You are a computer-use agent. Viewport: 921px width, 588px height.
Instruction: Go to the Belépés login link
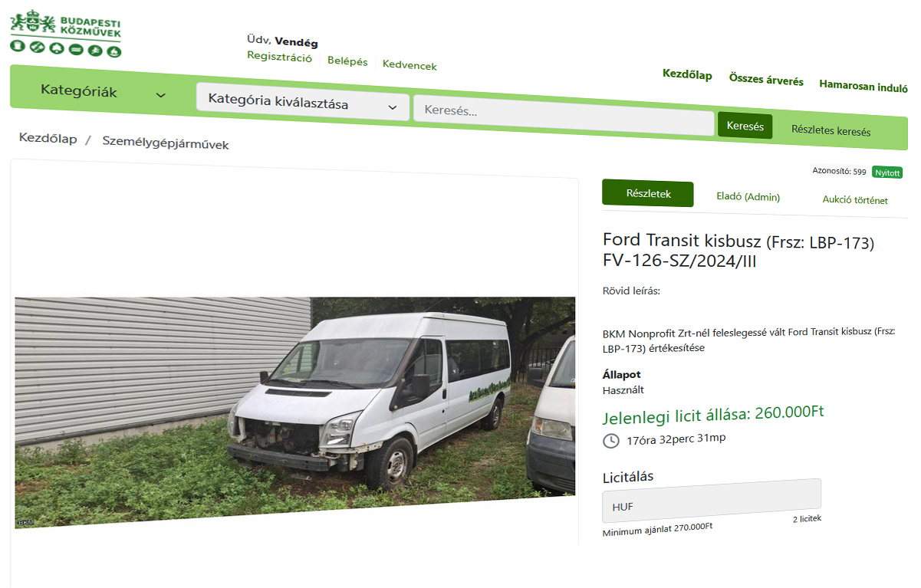click(347, 61)
